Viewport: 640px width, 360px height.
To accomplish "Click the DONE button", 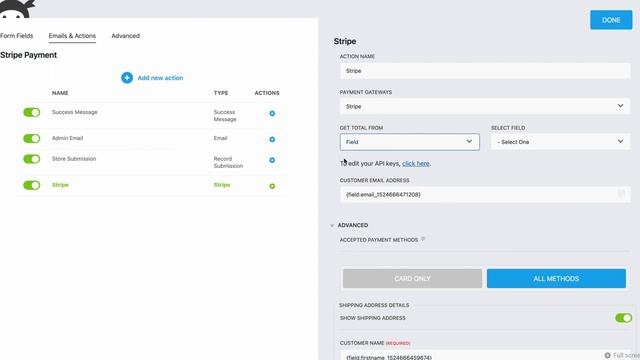I will (x=611, y=20).
